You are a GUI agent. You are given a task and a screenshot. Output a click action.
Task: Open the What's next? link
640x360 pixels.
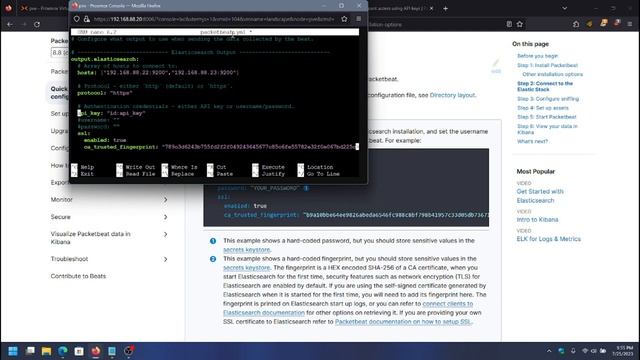532,141
